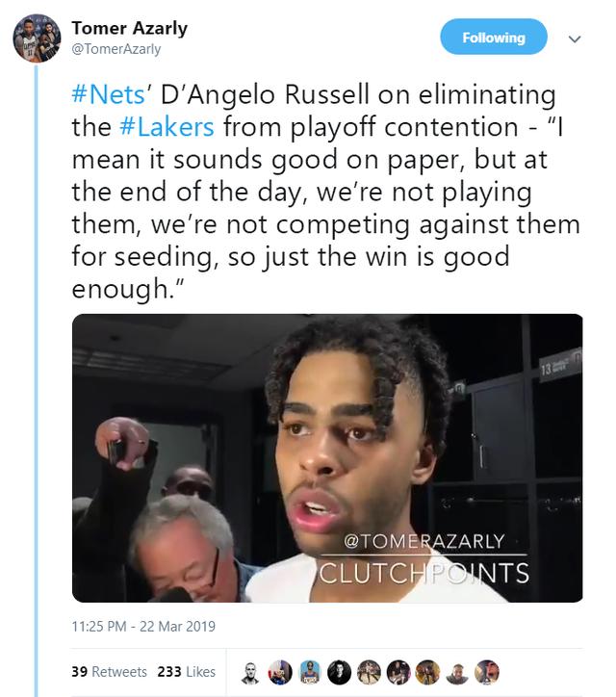View the 233 Likes list

186,671
